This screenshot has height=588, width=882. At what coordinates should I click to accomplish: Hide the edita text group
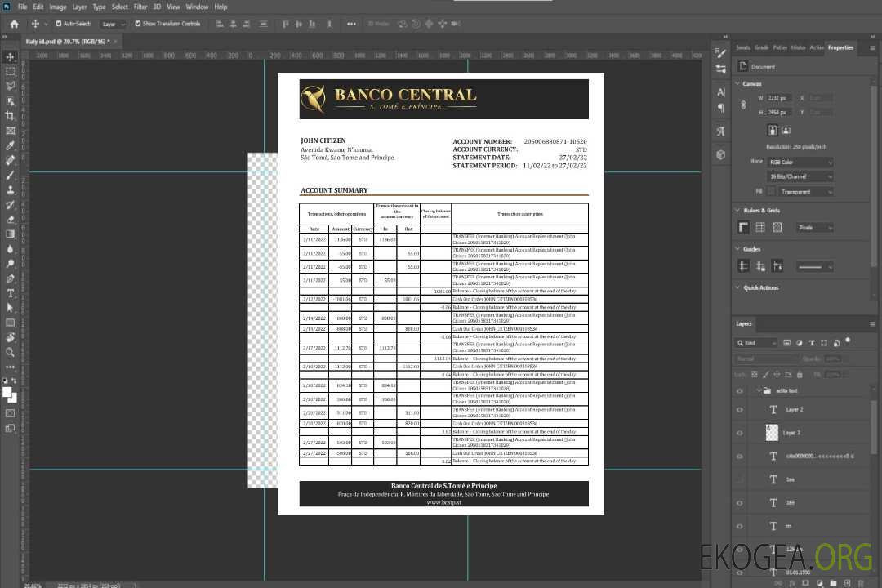(x=740, y=391)
